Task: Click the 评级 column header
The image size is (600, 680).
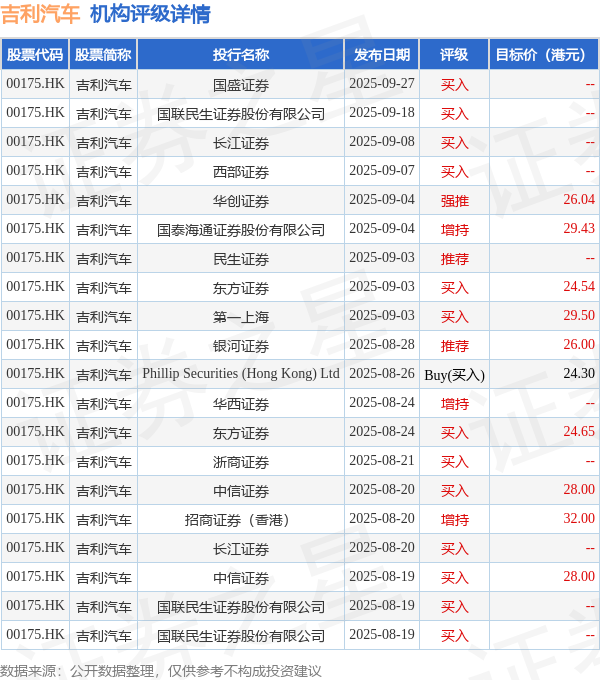Action: 454,55
